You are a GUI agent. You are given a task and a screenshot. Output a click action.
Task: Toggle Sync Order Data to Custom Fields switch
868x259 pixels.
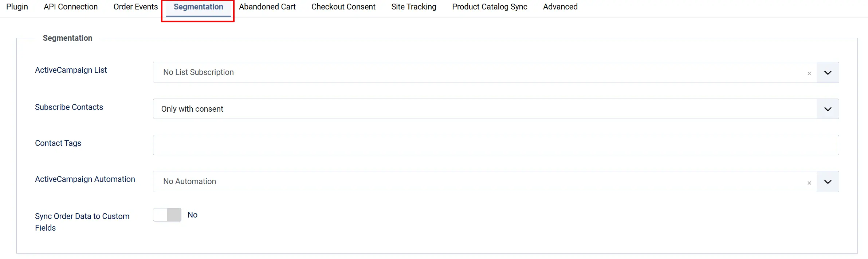click(x=167, y=215)
